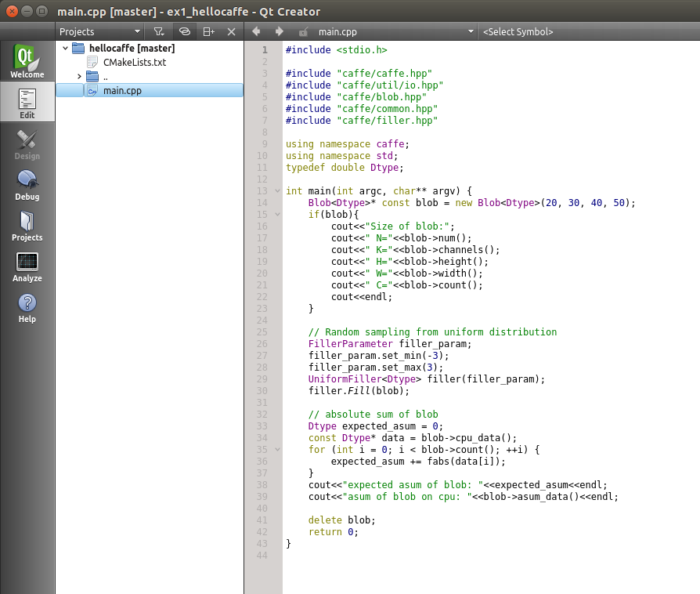
Task: Click the 'Random sampling from uniform distribution' comment
Action: click(432, 332)
